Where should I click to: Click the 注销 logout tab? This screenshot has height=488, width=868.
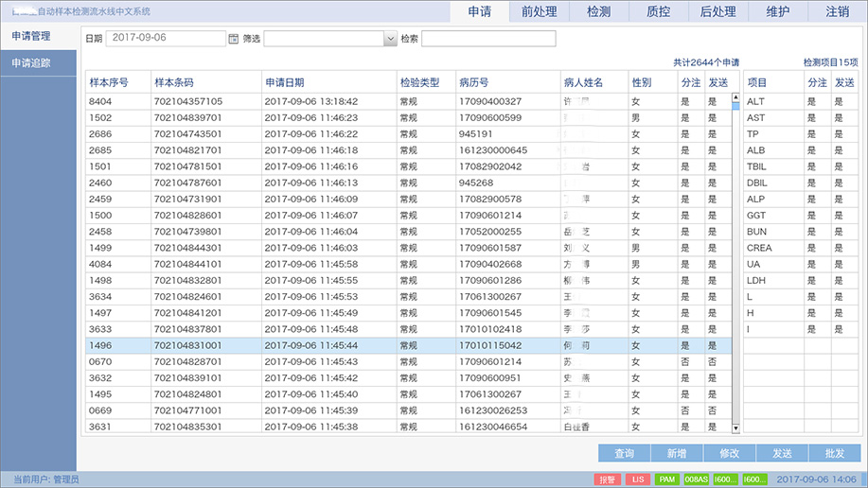click(x=838, y=11)
